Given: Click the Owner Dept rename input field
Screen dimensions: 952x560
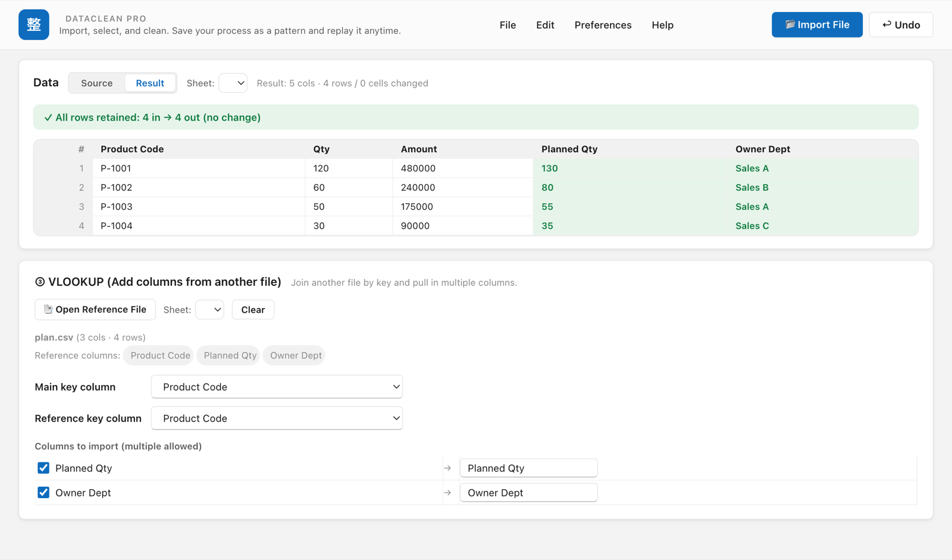Looking at the screenshot, I should [x=528, y=492].
